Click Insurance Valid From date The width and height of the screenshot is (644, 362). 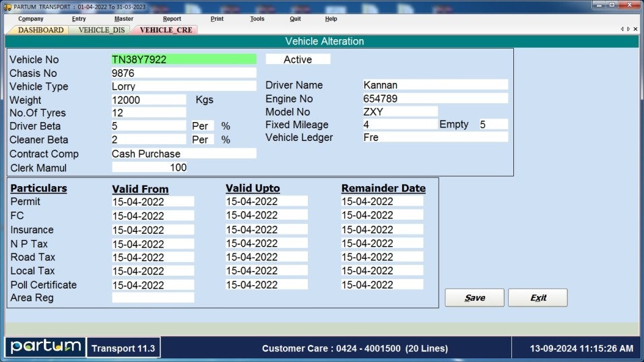click(x=153, y=230)
